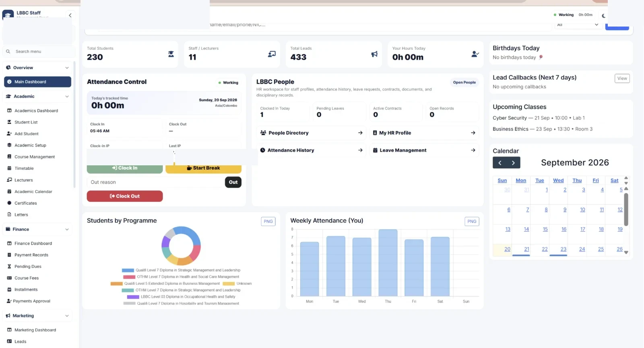
Task: Focus the Out reason input field
Action: tap(155, 182)
